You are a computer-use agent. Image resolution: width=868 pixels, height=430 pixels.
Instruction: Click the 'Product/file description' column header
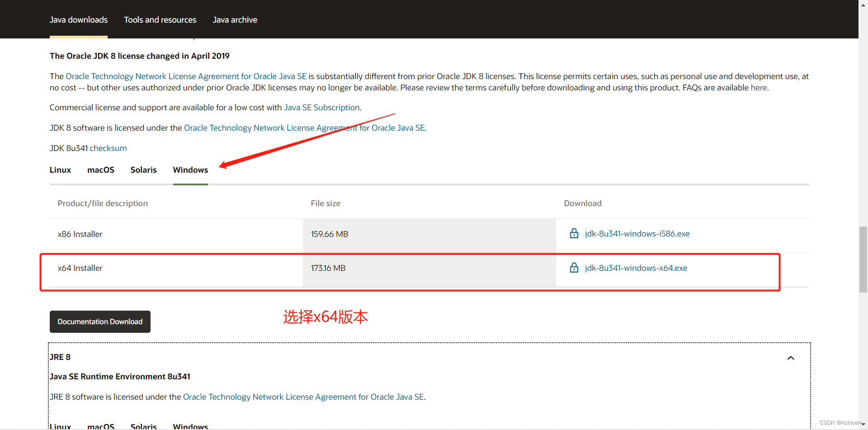pos(103,203)
